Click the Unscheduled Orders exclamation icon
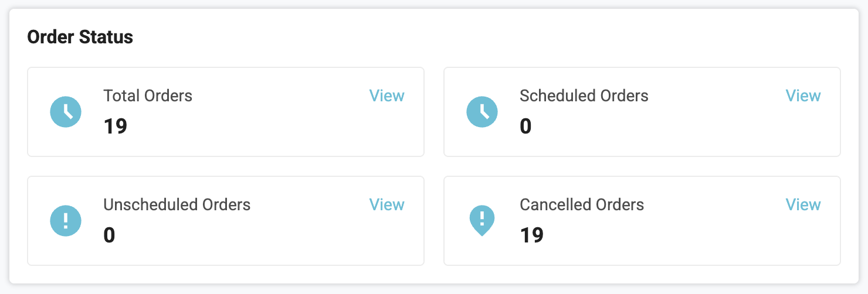The image size is (868, 294). tap(66, 220)
